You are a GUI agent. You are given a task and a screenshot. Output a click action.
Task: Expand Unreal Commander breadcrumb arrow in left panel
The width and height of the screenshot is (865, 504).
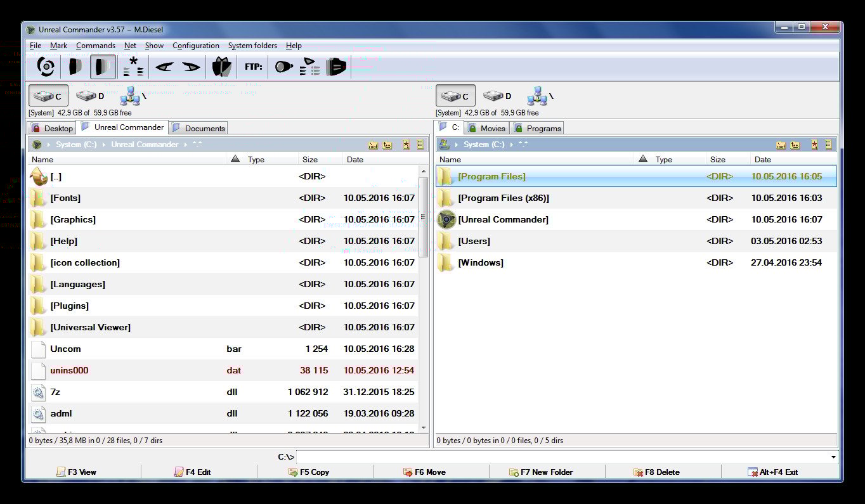(186, 145)
